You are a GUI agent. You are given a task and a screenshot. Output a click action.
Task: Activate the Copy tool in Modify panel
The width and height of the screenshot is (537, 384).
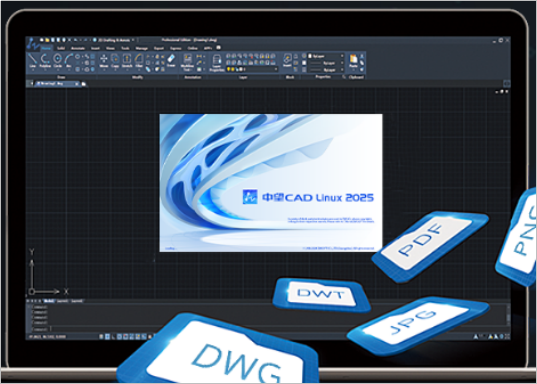tap(115, 61)
